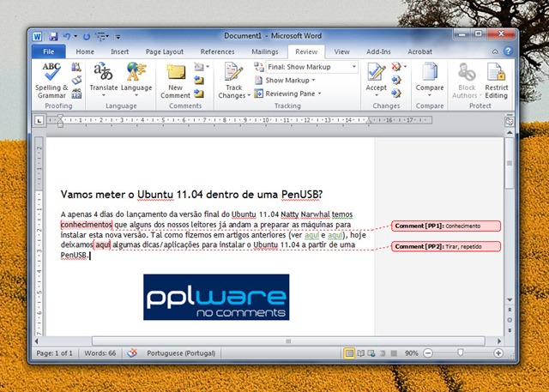Click the Page: 1 of 1 status indicator
This screenshot has height=392, width=549.
[55, 353]
